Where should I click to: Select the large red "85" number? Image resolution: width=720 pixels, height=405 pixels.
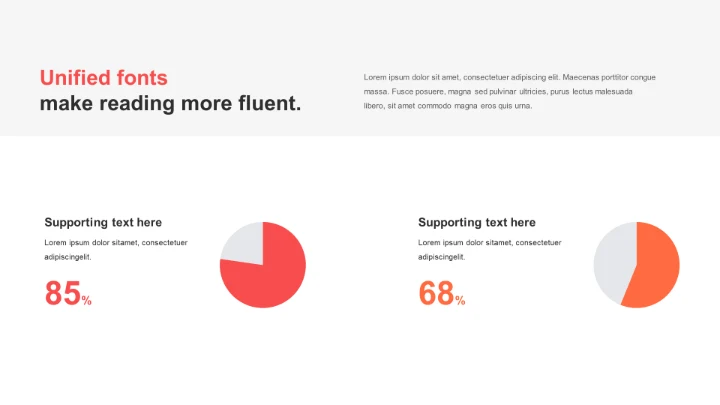62,293
